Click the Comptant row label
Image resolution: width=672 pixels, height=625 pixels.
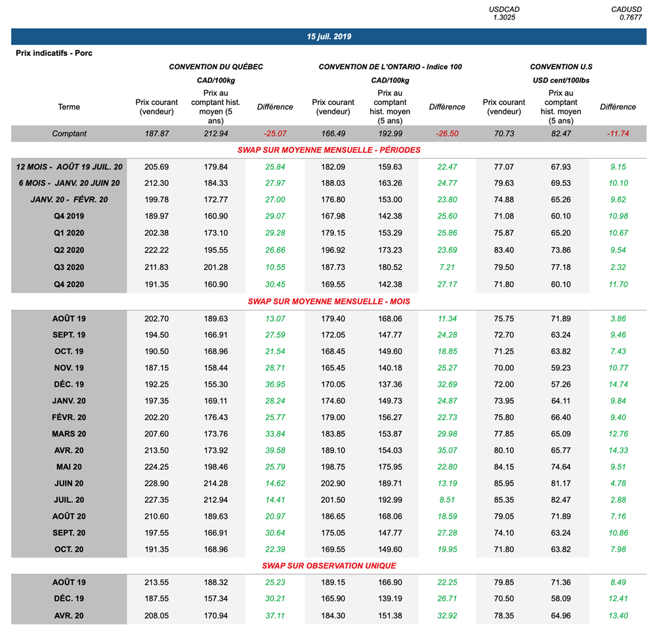pos(69,134)
